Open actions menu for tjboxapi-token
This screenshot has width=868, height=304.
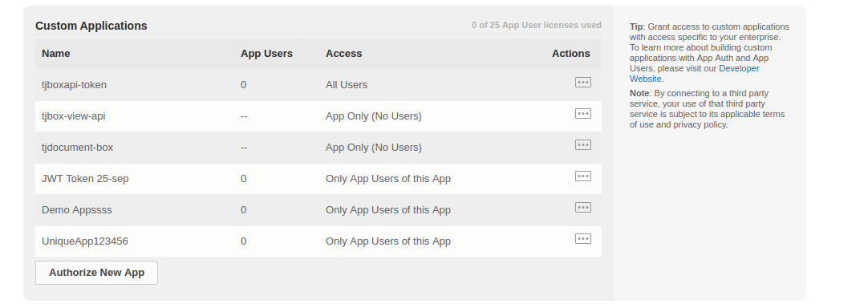tap(583, 83)
